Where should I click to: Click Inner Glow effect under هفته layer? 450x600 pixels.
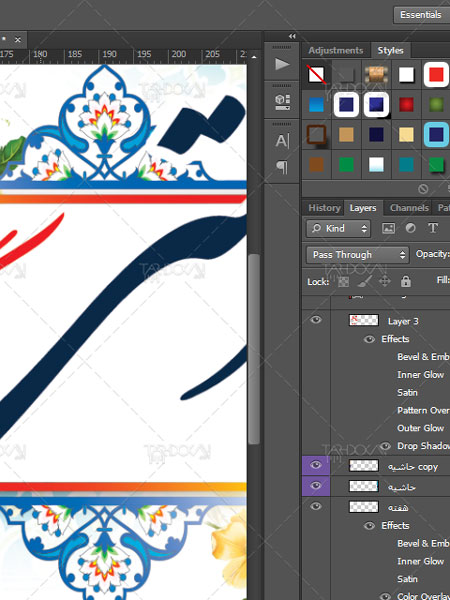pos(420,561)
